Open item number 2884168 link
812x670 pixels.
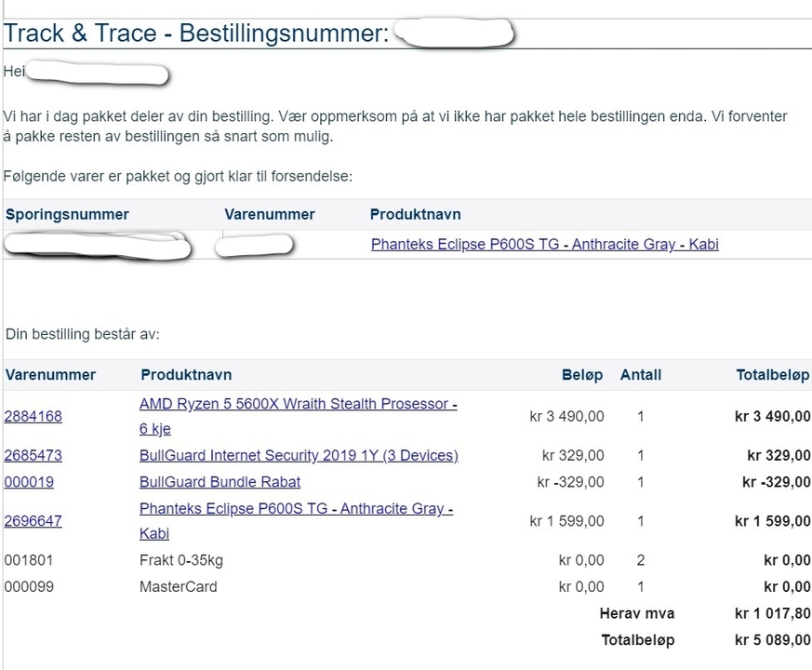33,416
